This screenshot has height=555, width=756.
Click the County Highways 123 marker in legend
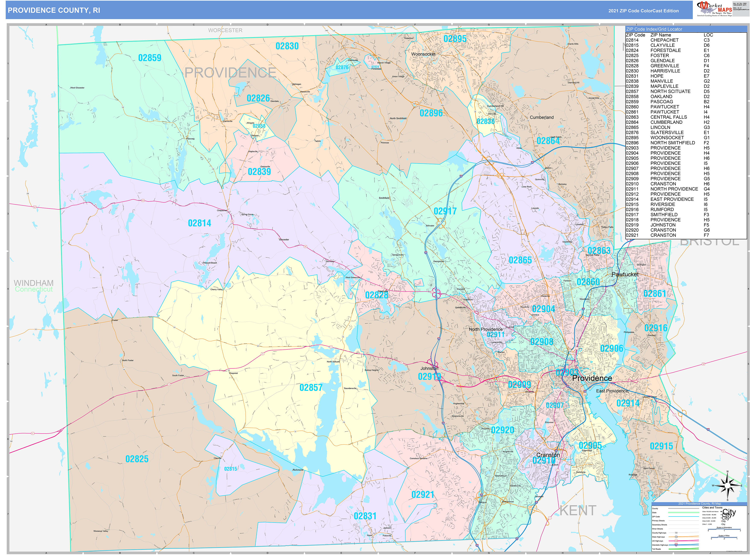pos(676,533)
